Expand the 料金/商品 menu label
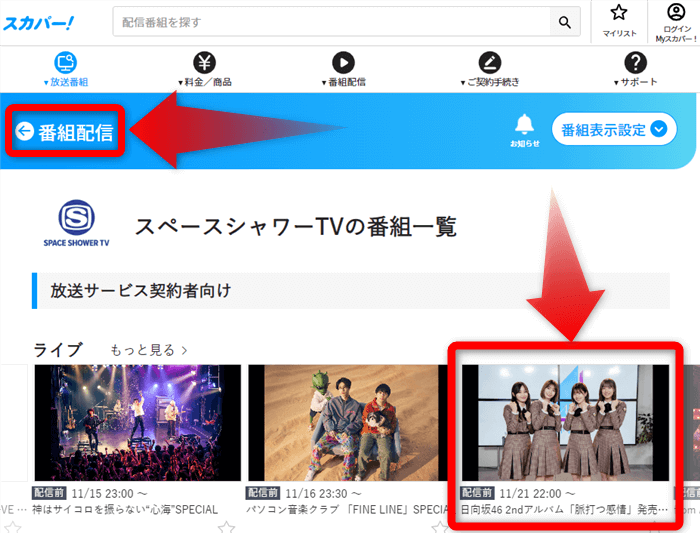The image size is (700, 533). click(205, 82)
